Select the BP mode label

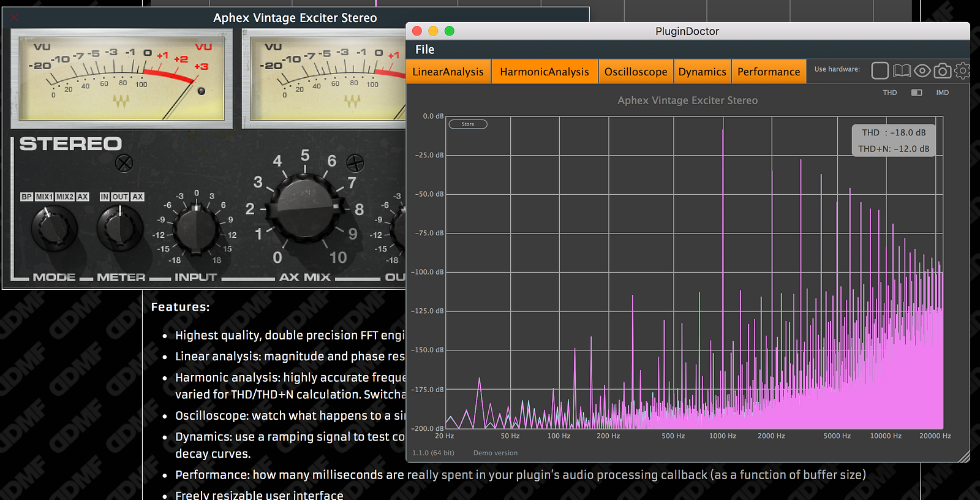[x=26, y=197]
